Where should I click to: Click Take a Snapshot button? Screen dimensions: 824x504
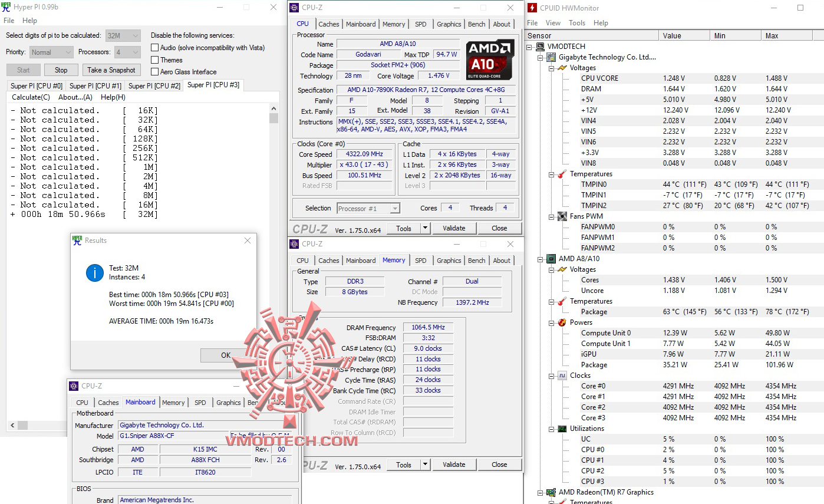coord(111,70)
